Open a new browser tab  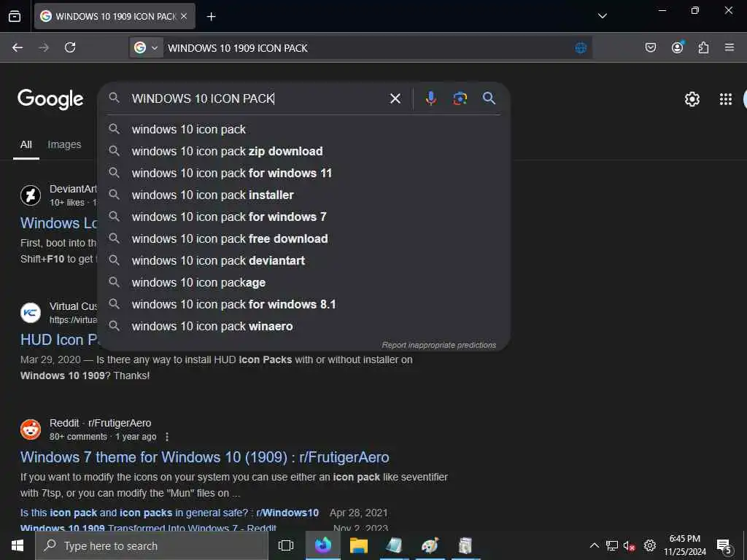(x=211, y=17)
